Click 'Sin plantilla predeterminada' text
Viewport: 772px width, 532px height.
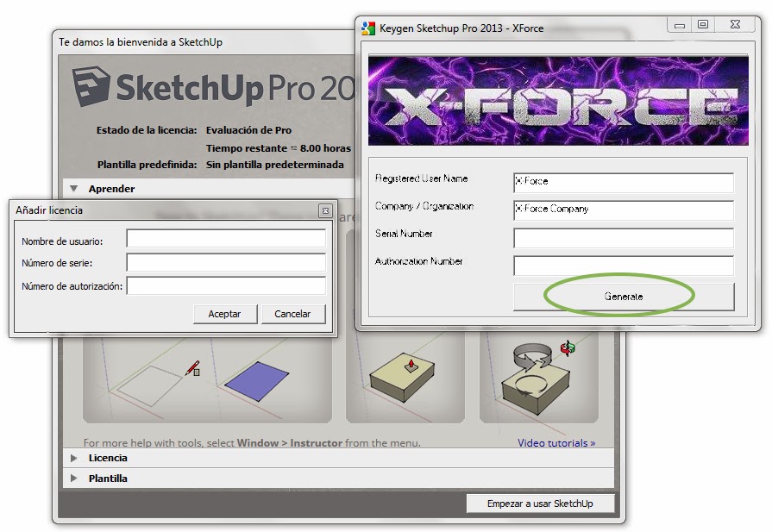[x=275, y=165]
